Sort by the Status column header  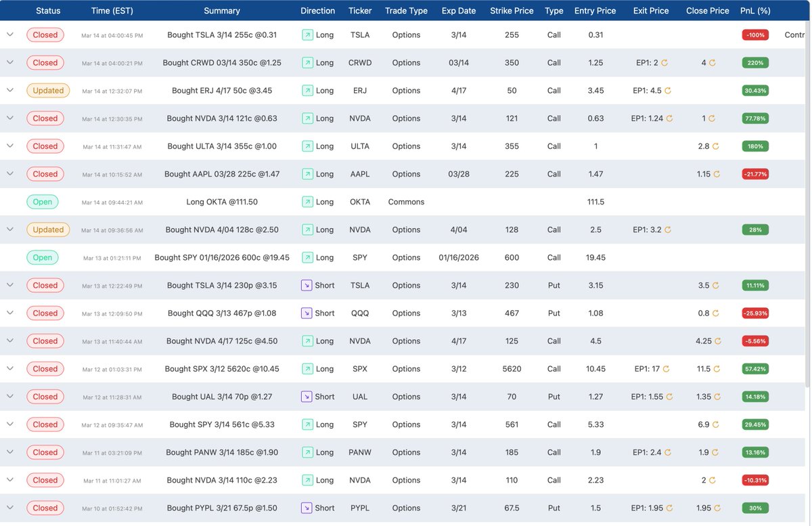[48, 11]
